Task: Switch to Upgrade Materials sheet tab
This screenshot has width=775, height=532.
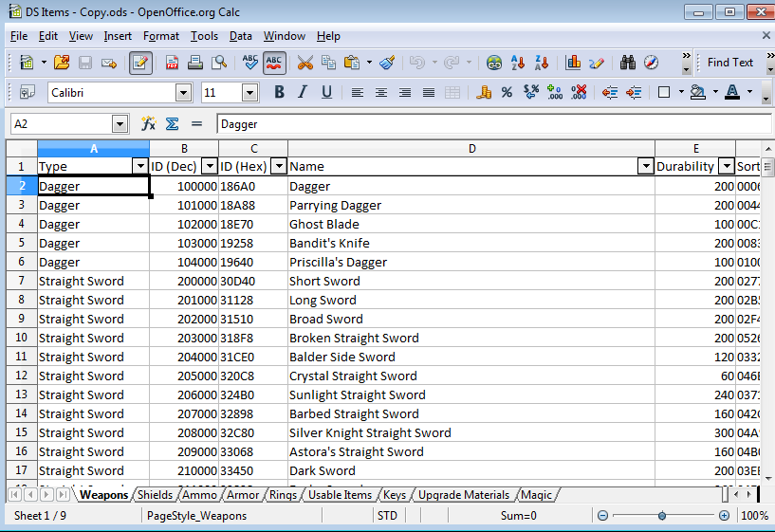Action: click(464, 494)
